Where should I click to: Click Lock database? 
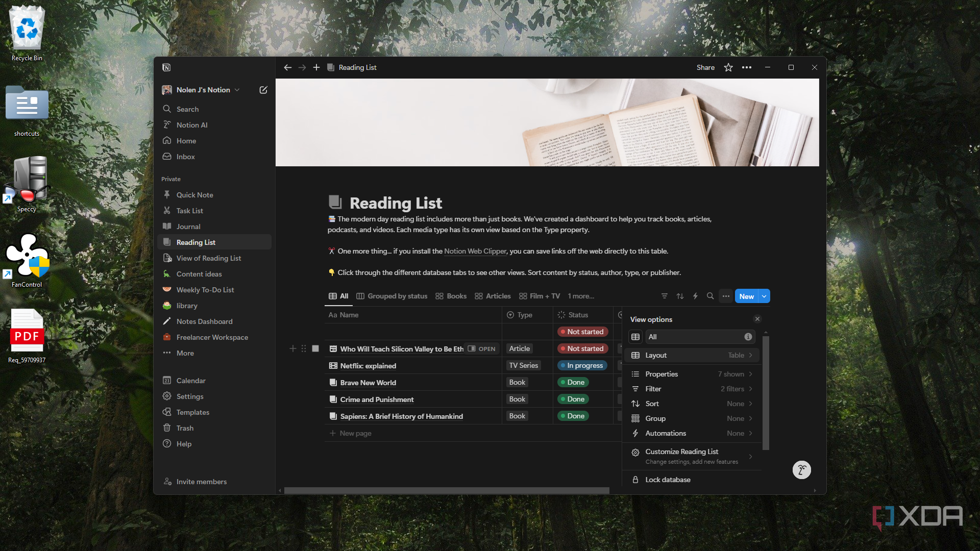pos(692,480)
